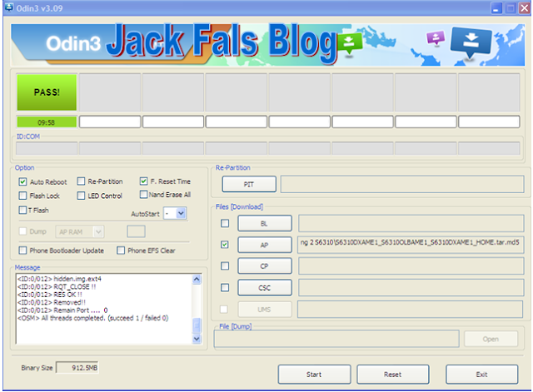
Task: Click the 'Remain Port' log line
Action: tap(62, 310)
